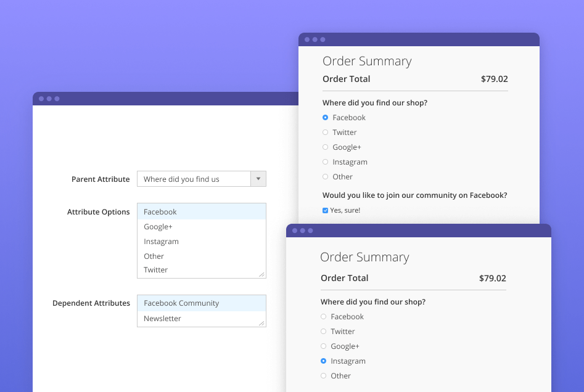Click first window dot of upper Order Summary window
The height and width of the screenshot is (392, 584).
tap(307, 39)
